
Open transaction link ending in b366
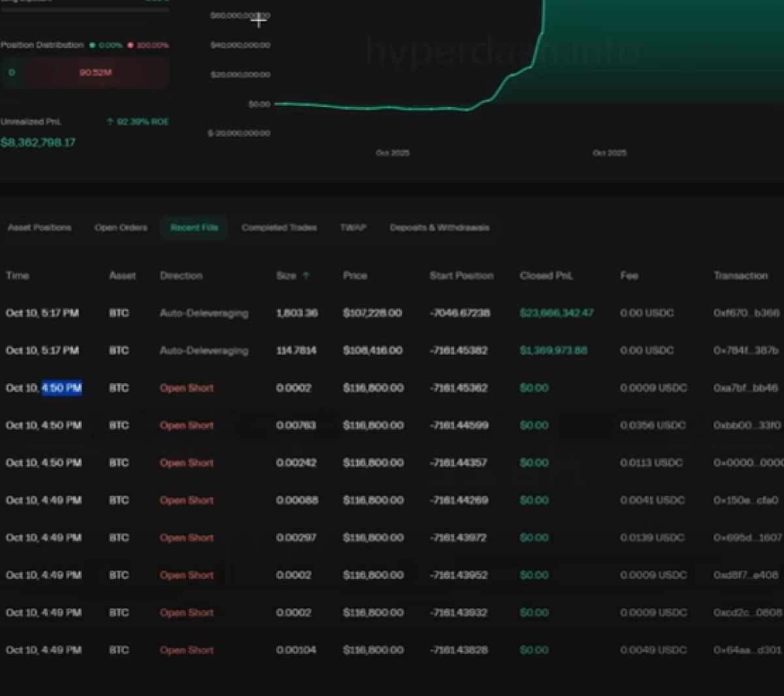coord(745,313)
